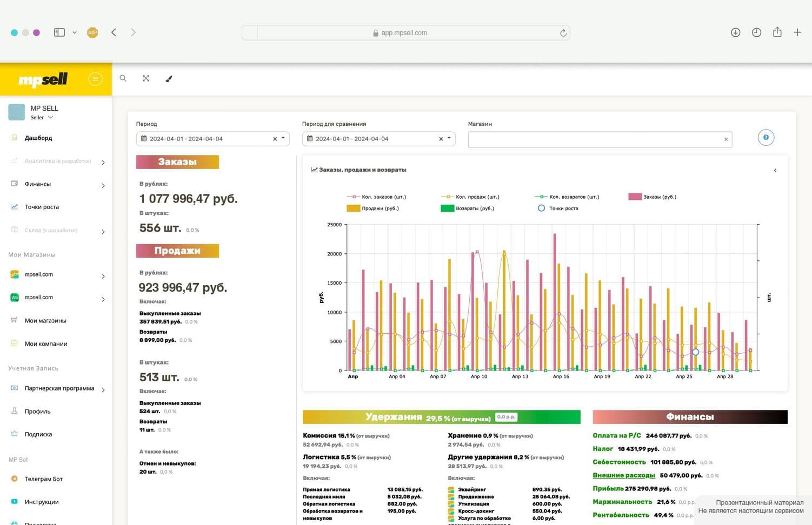Open the Мои магазины menu item

[45, 320]
